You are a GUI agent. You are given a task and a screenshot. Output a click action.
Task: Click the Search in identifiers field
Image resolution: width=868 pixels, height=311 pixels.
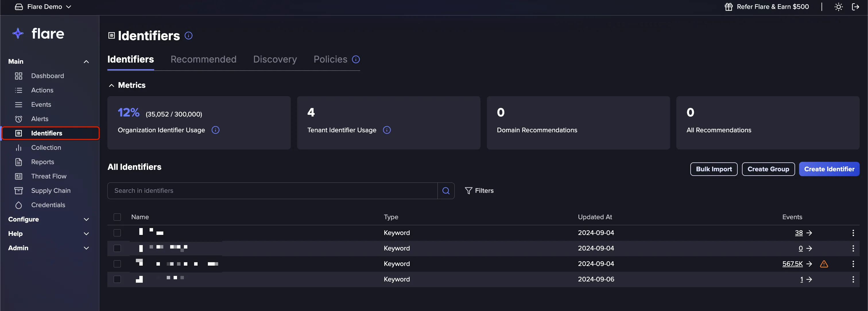[x=272, y=191]
